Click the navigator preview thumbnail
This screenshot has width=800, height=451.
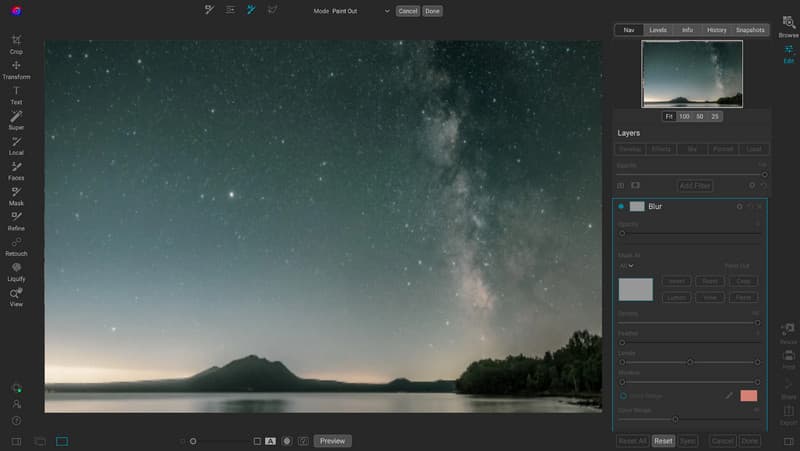(692, 74)
